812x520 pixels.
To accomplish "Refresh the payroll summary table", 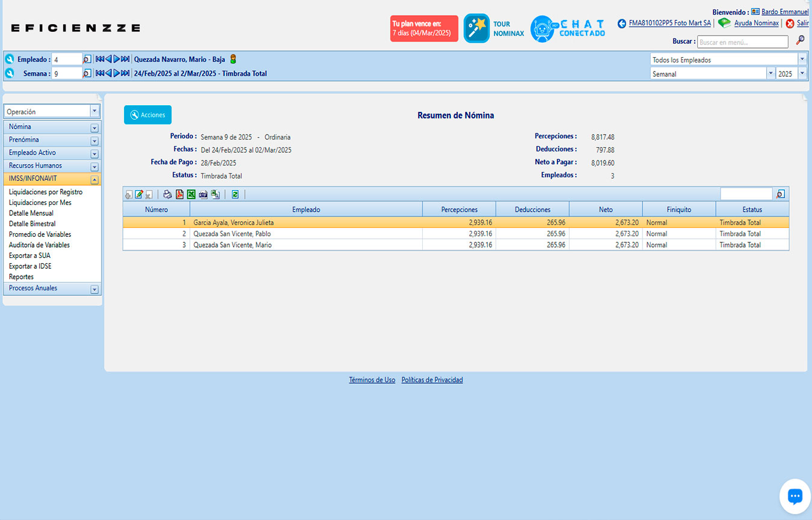I will pos(235,194).
